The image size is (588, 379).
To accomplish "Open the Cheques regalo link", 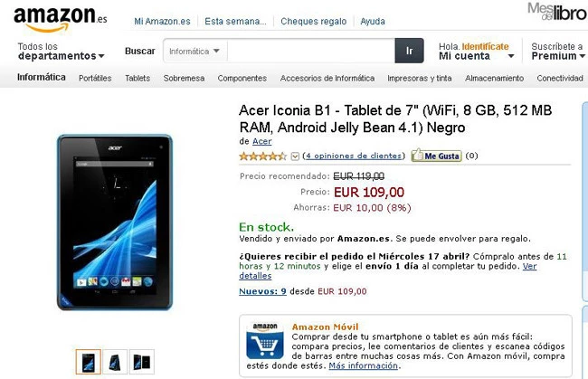I will coord(314,22).
